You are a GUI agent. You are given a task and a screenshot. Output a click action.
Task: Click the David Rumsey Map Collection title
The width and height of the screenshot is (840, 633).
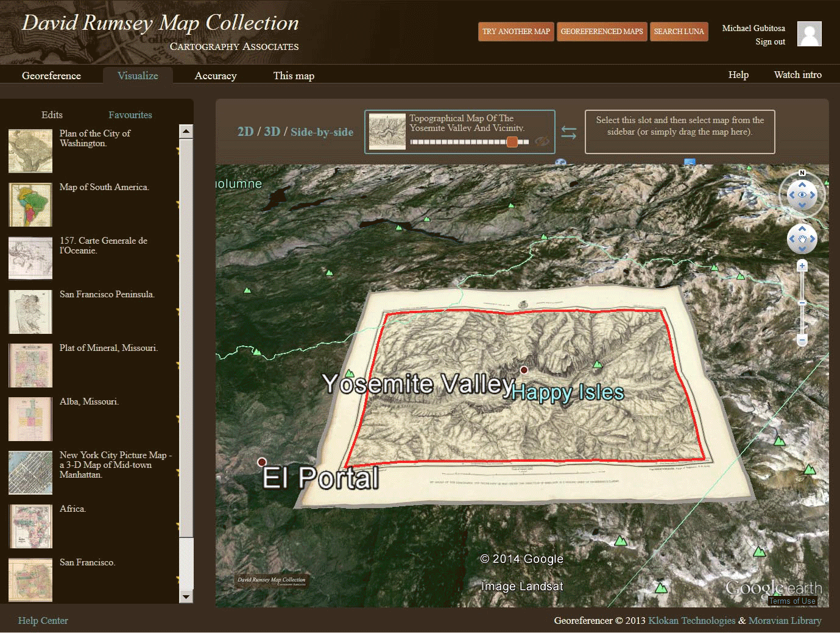point(160,23)
